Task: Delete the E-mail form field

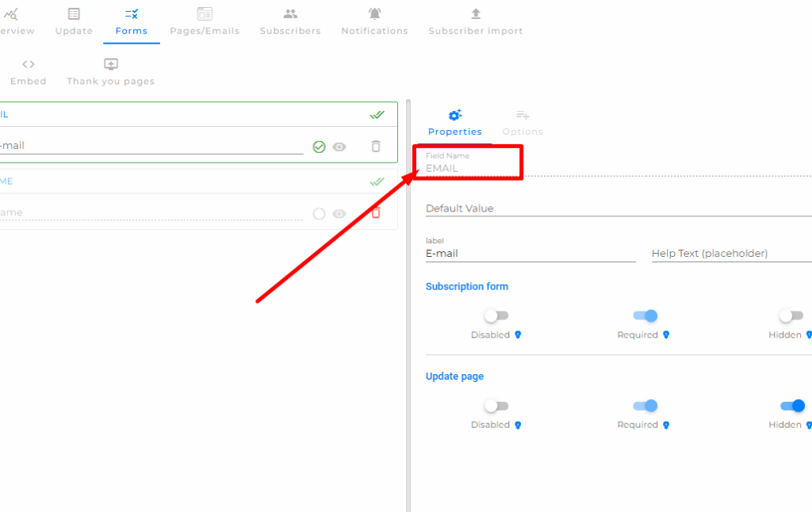Action: (376, 147)
